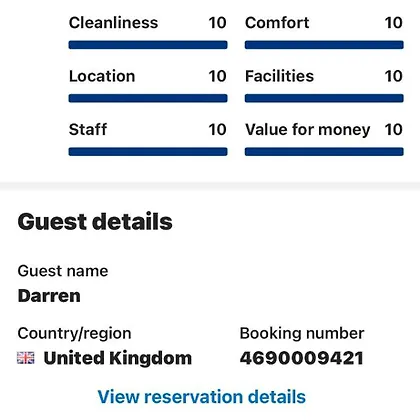Click the Value for money bar
Screen dimensions: 420x420
(324, 152)
